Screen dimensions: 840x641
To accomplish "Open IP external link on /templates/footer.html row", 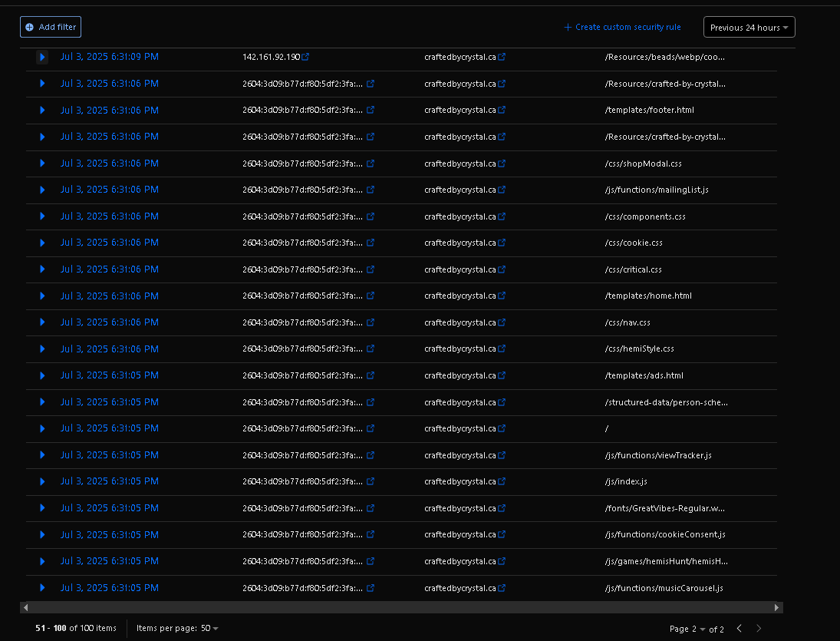I will [x=371, y=110].
